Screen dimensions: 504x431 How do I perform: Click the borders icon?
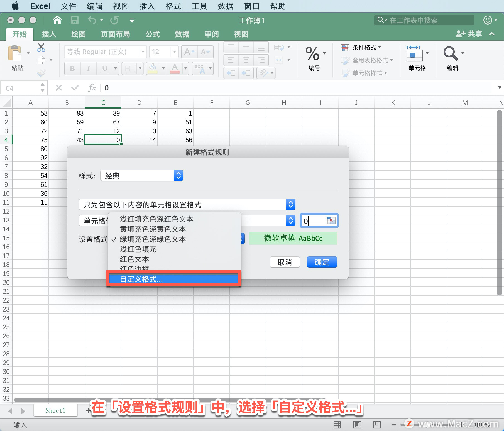[x=129, y=68]
